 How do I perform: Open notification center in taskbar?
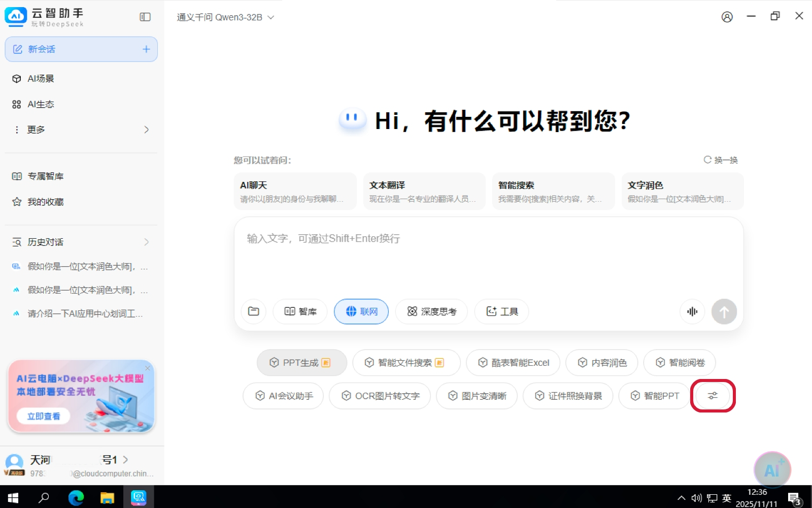795,498
